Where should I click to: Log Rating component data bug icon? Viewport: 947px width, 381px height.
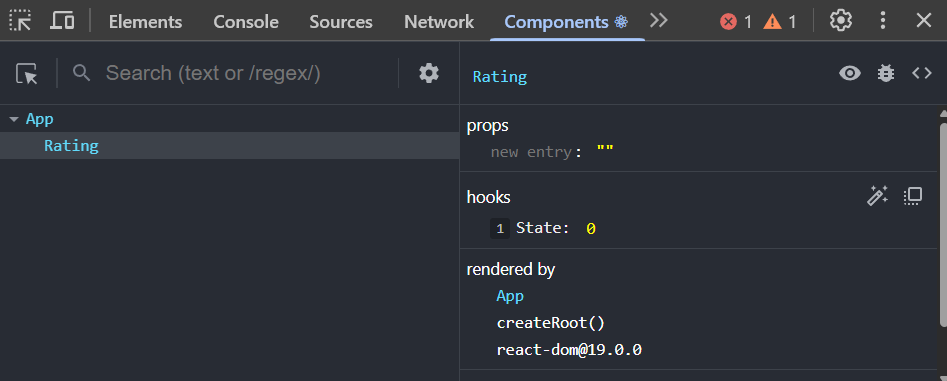click(886, 74)
